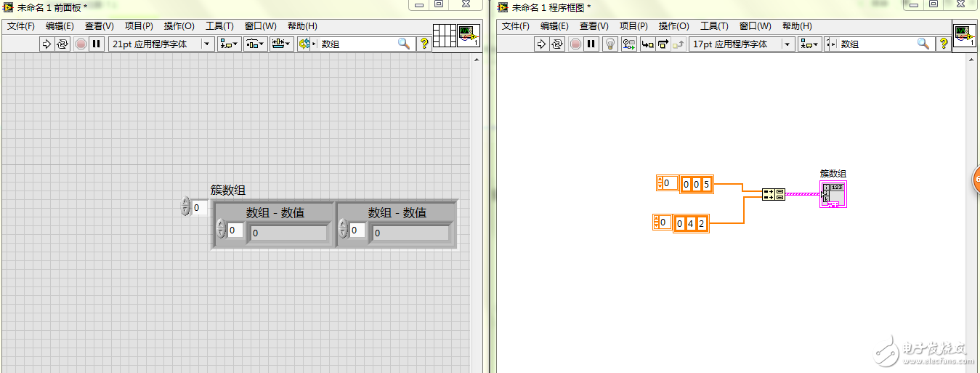This screenshot has height=373, width=980.
Task: Click connector pane grid in front panel
Action: 444,35
